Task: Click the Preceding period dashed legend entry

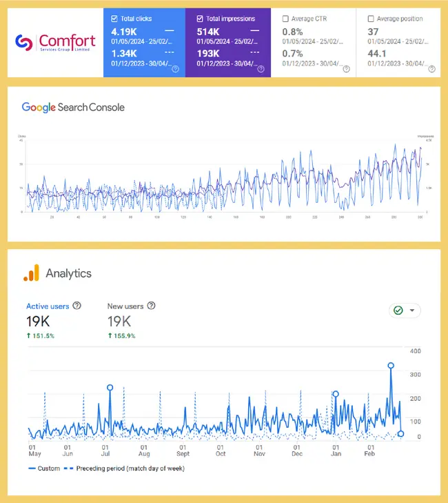Action: click(124, 469)
